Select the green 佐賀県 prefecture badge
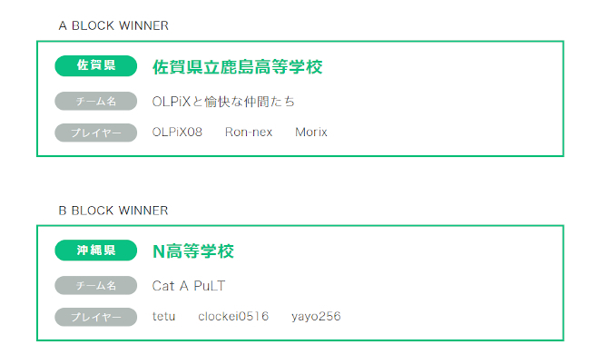Image resolution: width=590 pixels, height=364 pixels. tap(95, 66)
